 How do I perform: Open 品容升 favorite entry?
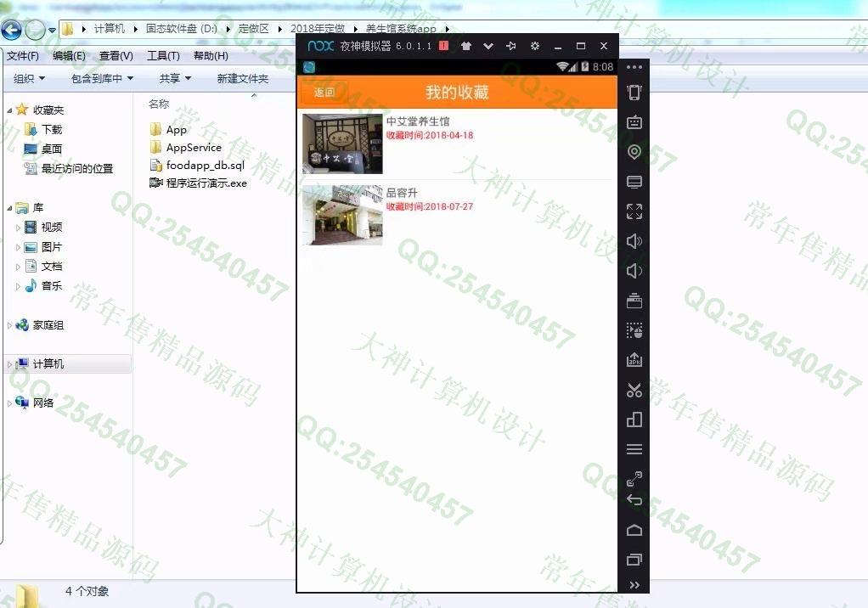(457, 215)
